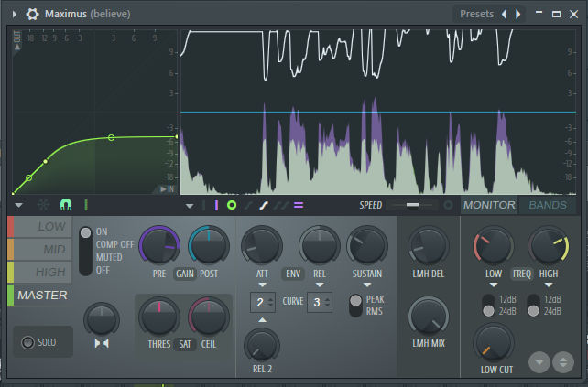This screenshot has width=588, height=387.
Task: Open the Presets list
Action: [476, 14]
